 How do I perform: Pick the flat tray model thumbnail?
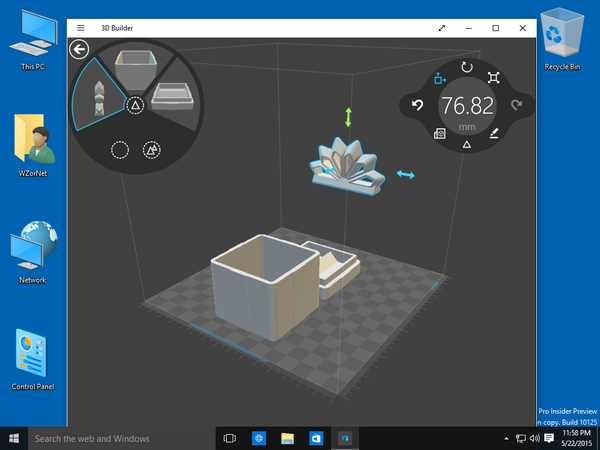(x=172, y=96)
